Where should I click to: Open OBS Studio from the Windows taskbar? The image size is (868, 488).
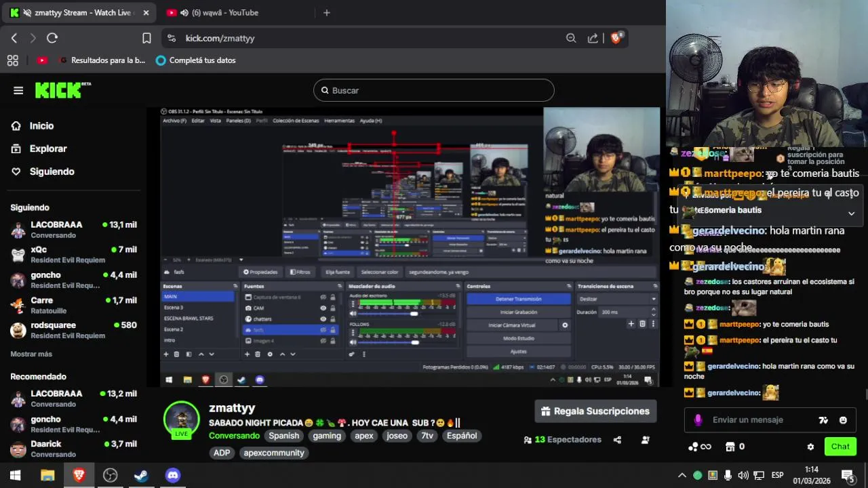(x=110, y=475)
